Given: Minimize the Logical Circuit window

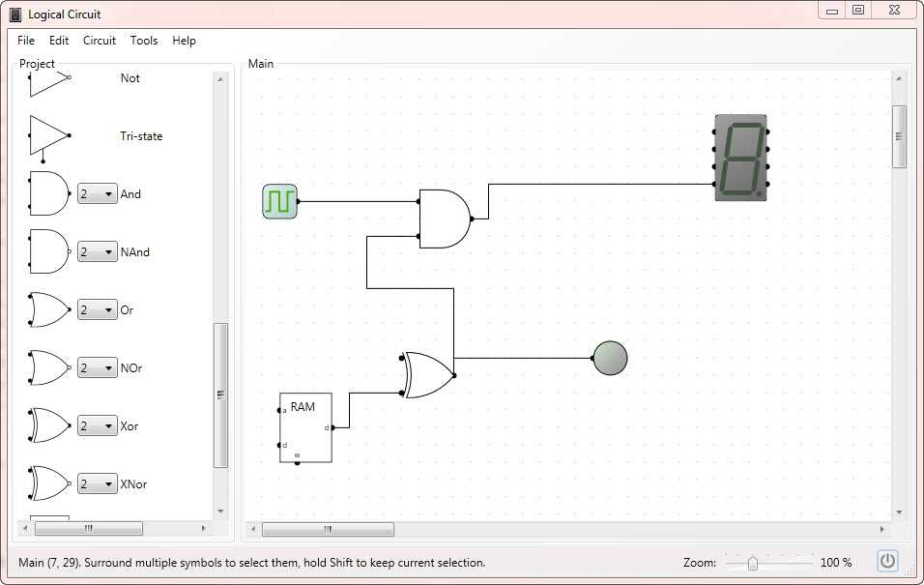Looking at the screenshot, I should [832, 10].
